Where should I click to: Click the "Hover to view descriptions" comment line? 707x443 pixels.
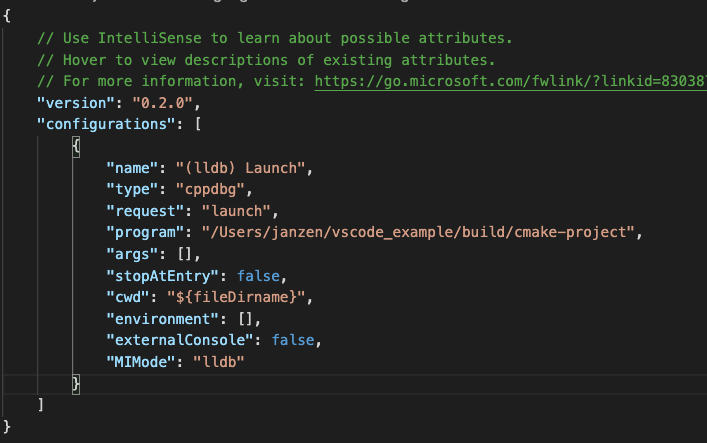pos(266,60)
